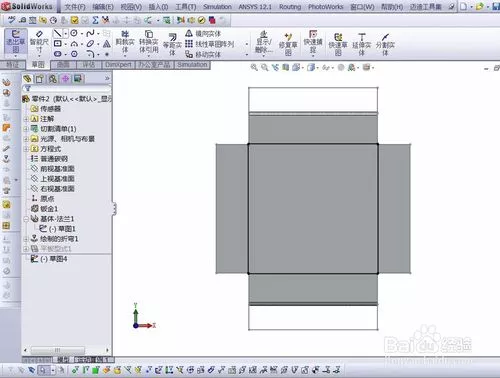This screenshot has width=500, height=378.
Task: Click Mirror Entities (镜向实体)
Action: [203, 33]
